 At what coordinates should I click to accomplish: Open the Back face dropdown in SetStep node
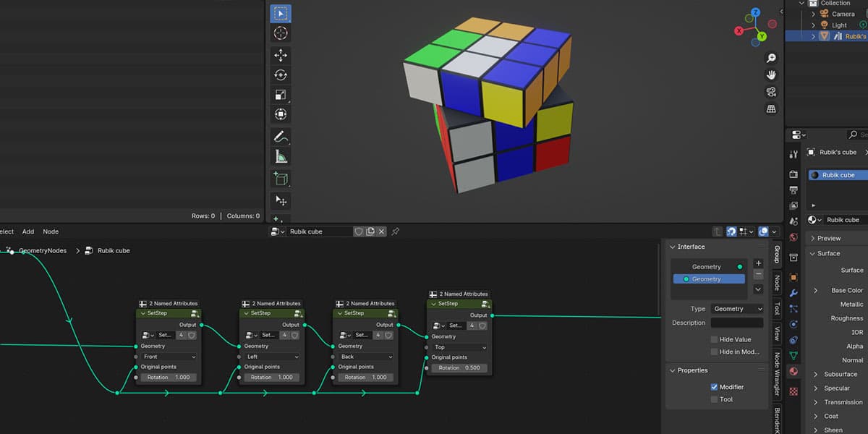pyautogui.click(x=366, y=357)
